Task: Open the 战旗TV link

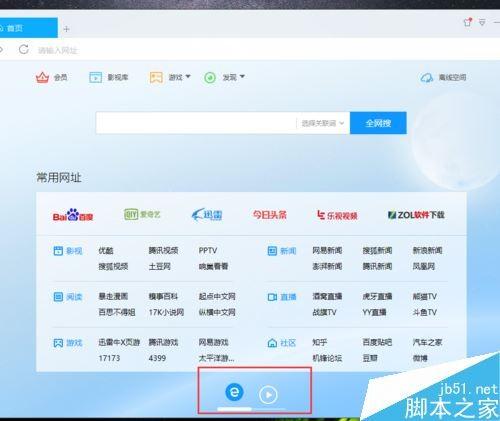Action: tap(324, 312)
